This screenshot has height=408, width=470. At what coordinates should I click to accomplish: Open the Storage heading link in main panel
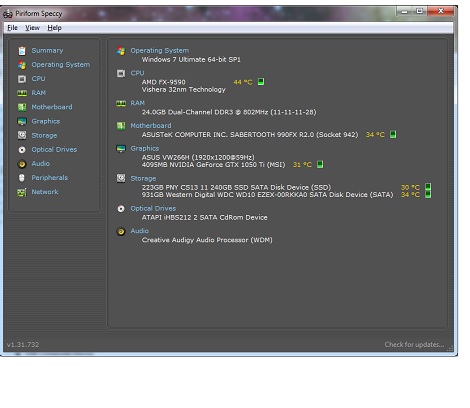[143, 179]
